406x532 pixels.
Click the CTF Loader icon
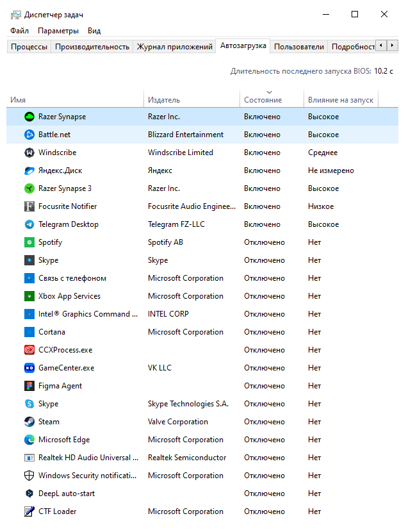point(29,511)
